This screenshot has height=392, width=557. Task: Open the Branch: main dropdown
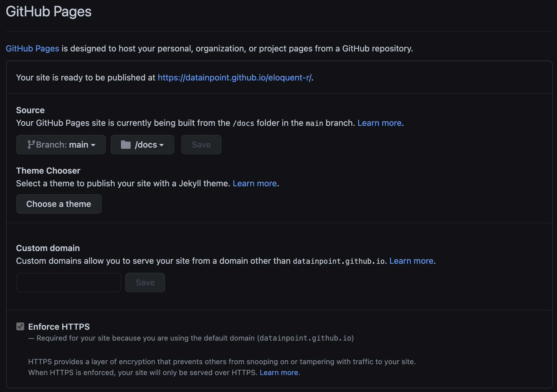(x=61, y=145)
